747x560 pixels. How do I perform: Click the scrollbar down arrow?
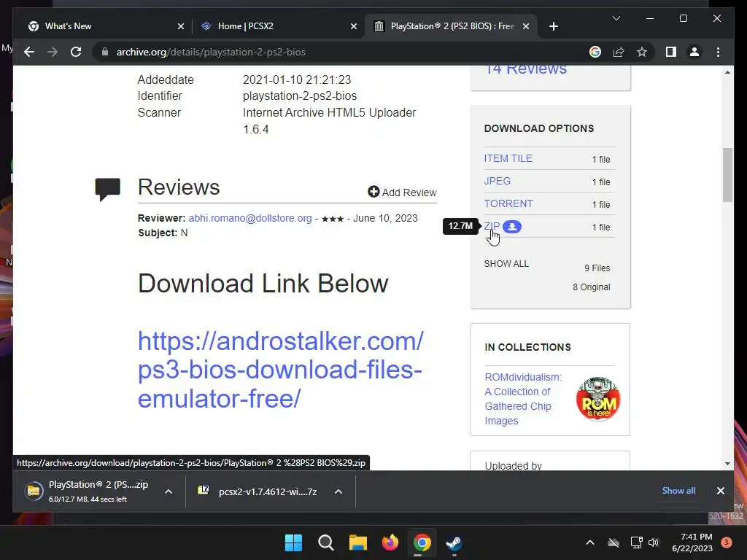point(727,463)
